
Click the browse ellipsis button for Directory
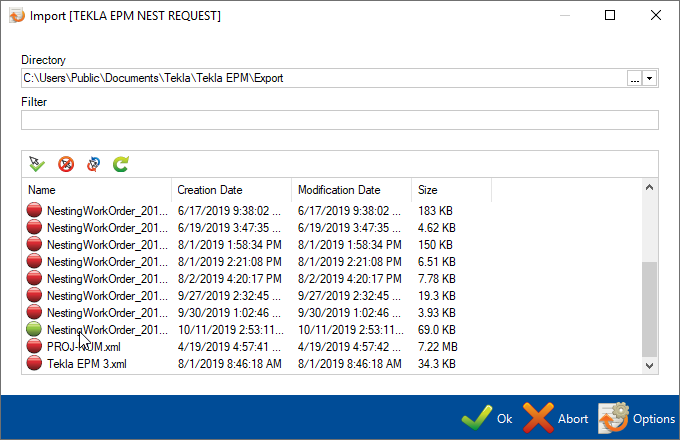point(634,78)
